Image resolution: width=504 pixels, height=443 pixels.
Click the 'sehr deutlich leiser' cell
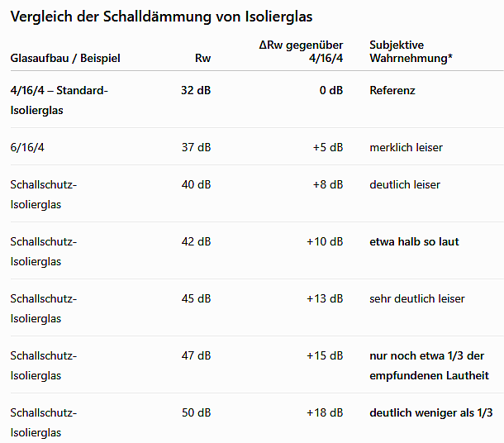417,298
